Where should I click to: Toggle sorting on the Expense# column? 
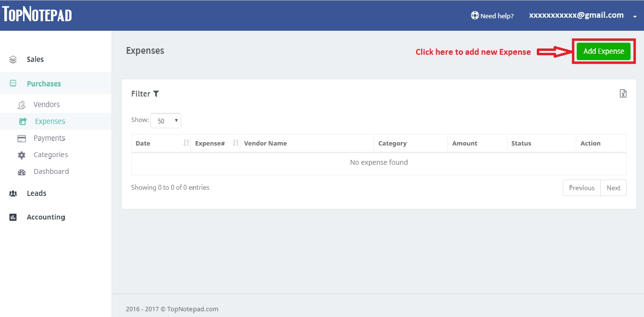pos(235,143)
